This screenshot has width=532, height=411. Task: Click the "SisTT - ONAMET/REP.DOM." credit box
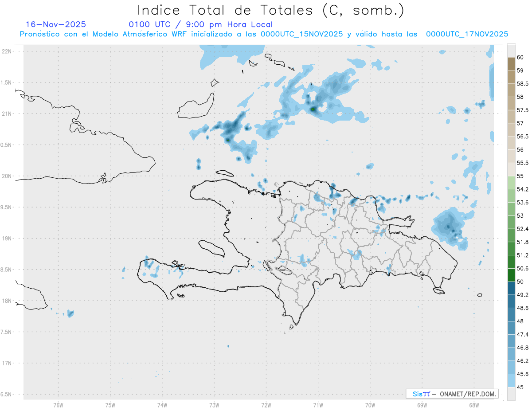pos(452,394)
